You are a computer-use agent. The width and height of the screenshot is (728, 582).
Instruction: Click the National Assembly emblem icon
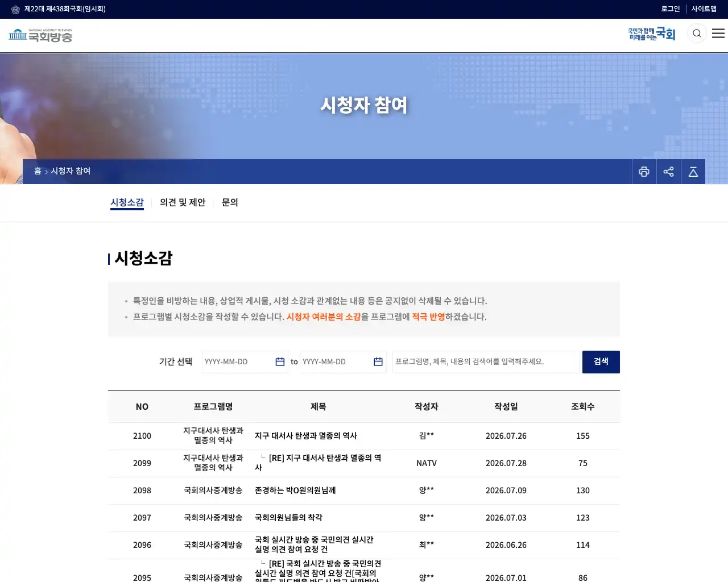point(15,9)
